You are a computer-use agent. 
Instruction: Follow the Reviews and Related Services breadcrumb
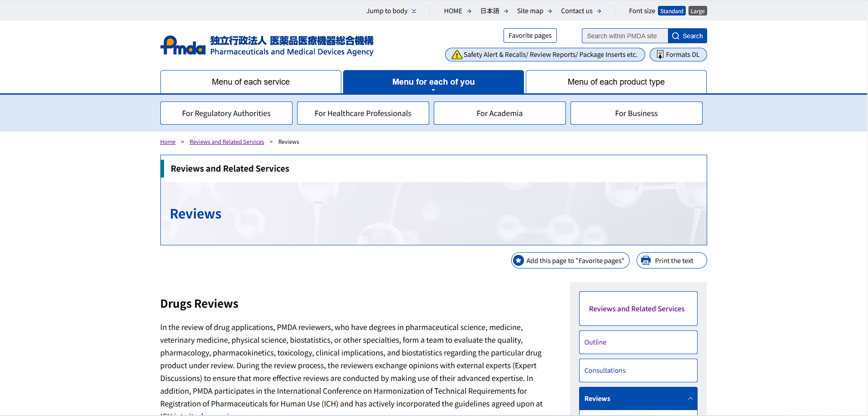pos(226,142)
